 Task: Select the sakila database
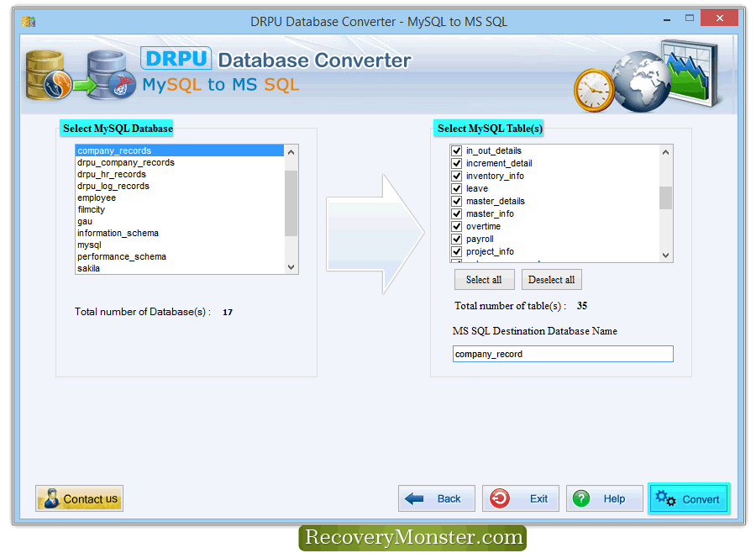(x=180, y=268)
